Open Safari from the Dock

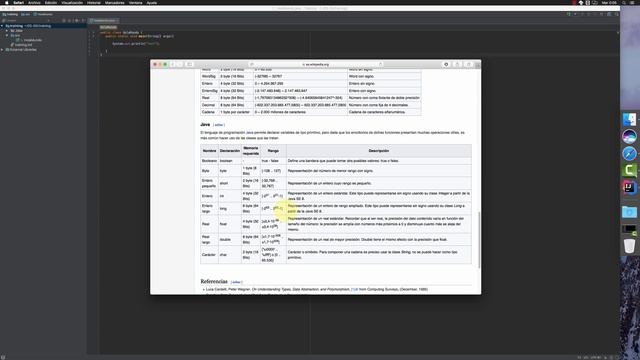[x=629, y=153]
